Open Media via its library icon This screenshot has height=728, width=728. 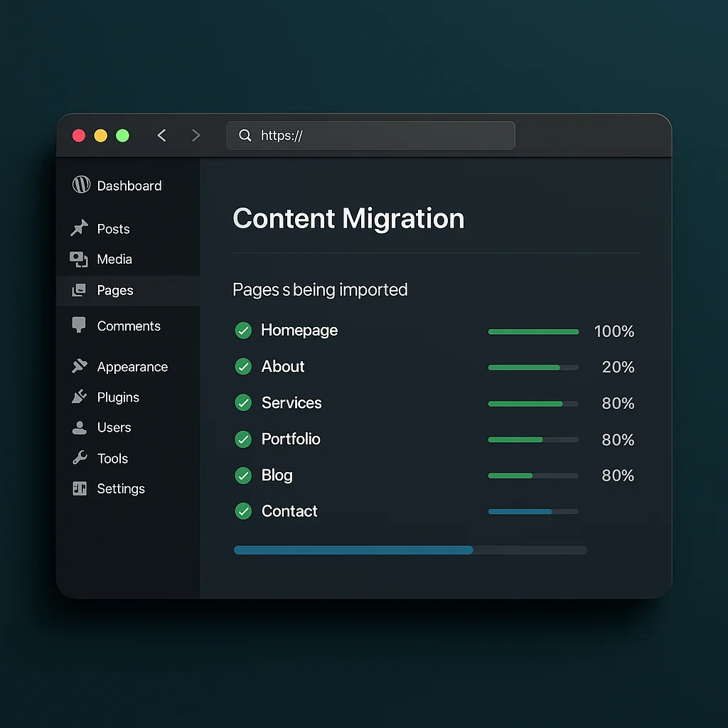coord(80,259)
